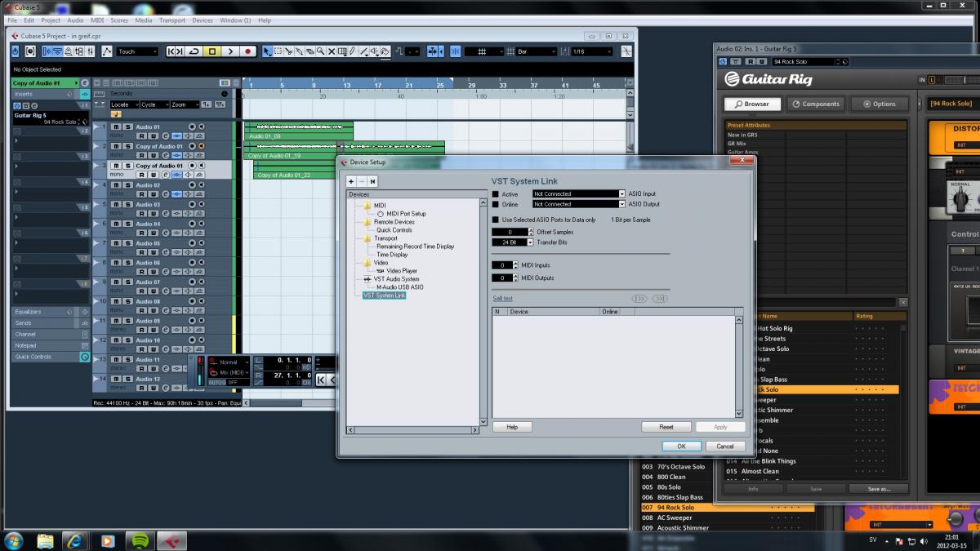This screenshot has width=980, height=551.
Task: Open the Bar grid type dropdown
Action: click(537, 51)
